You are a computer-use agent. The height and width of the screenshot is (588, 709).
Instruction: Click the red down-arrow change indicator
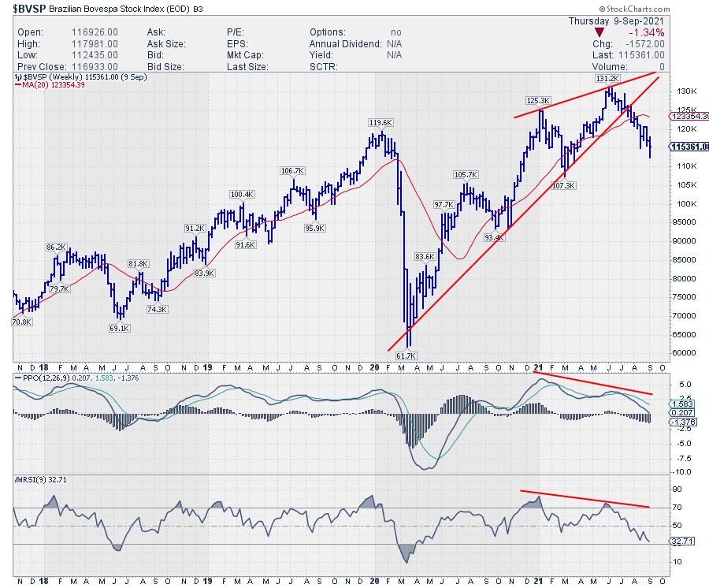click(599, 32)
